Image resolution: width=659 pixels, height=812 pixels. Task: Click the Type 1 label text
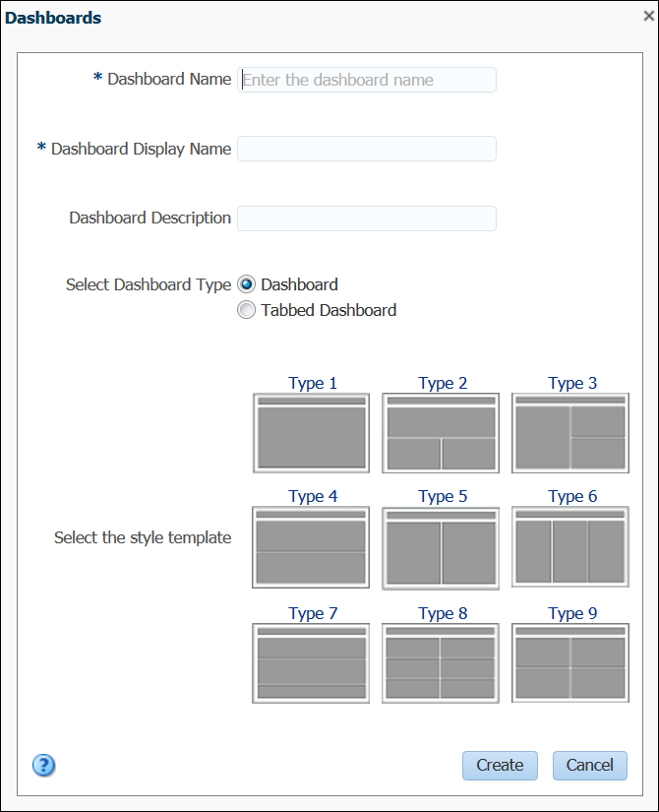313,383
